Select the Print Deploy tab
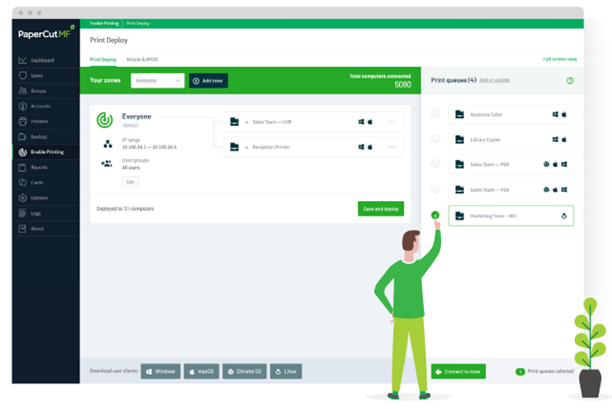 click(x=103, y=59)
